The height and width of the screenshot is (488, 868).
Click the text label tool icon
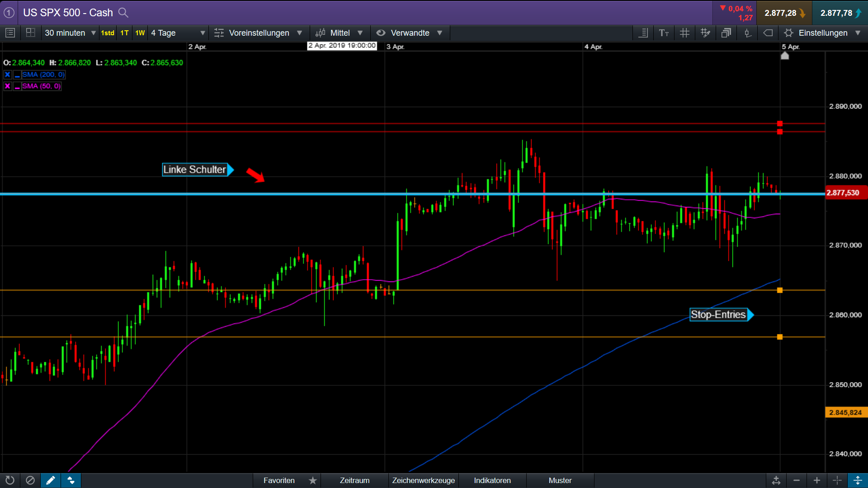pyautogui.click(x=664, y=33)
